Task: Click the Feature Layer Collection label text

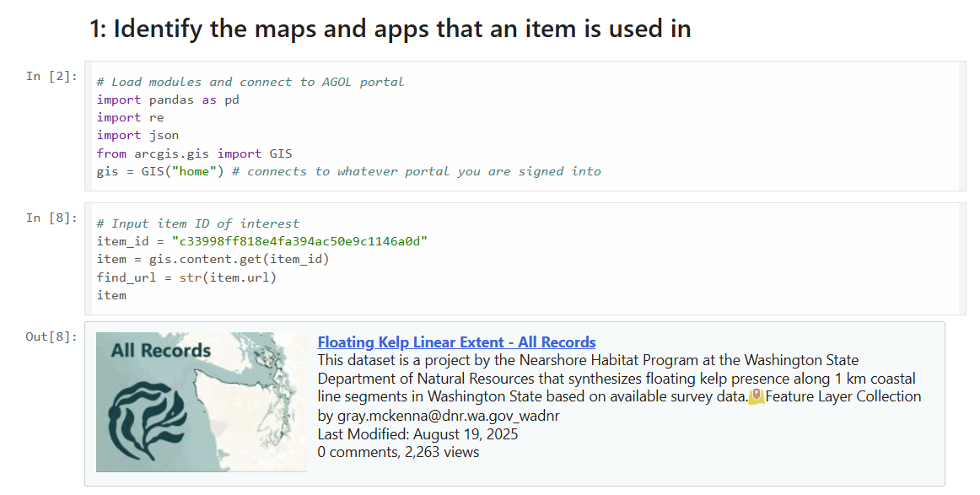Action: [x=843, y=396]
